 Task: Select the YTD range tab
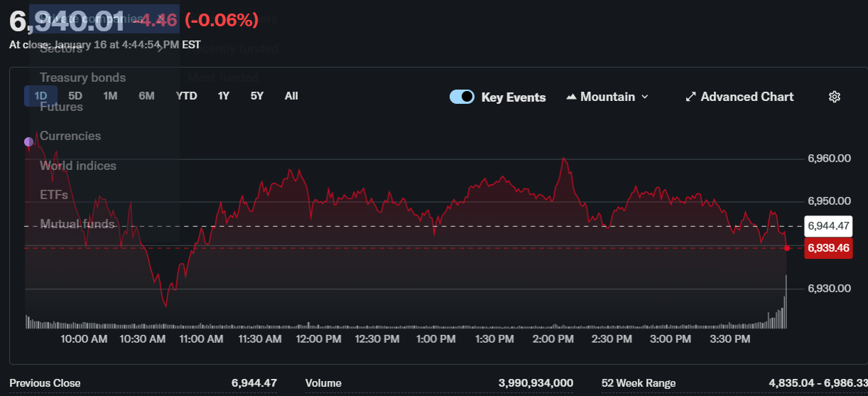click(186, 96)
